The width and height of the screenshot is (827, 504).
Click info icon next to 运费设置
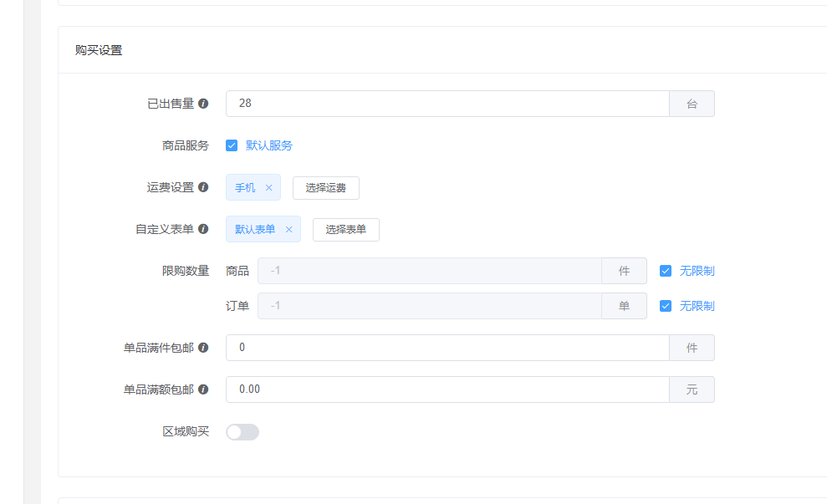click(x=203, y=187)
